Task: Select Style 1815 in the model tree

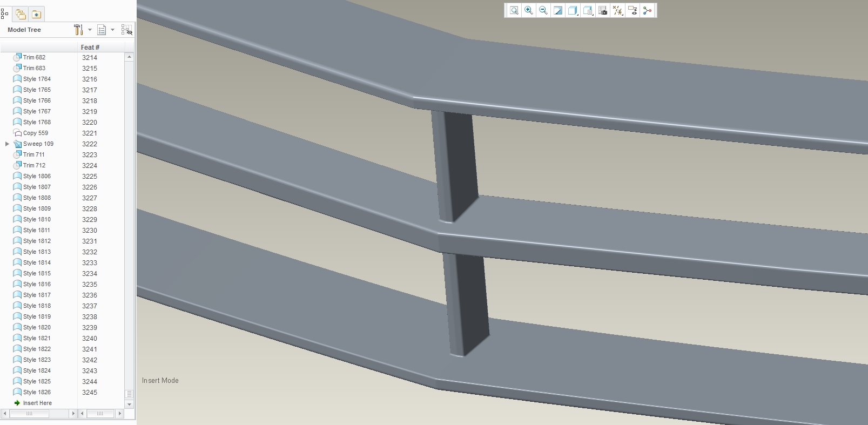Action: pos(37,273)
